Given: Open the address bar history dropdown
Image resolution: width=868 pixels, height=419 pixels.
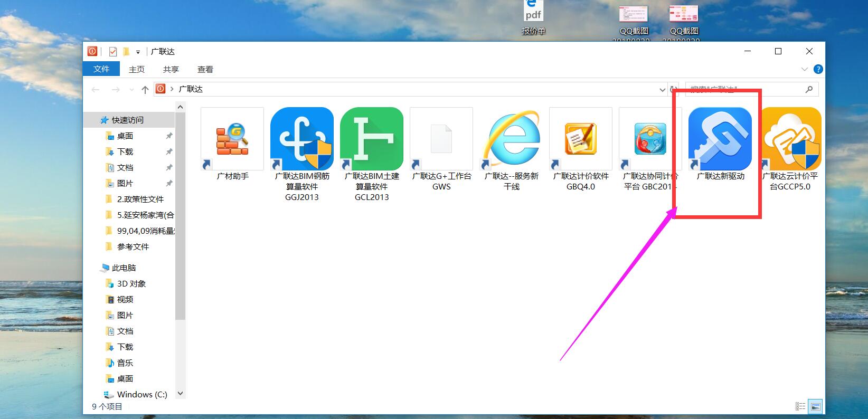Looking at the screenshot, I should click(x=663, y=90).
